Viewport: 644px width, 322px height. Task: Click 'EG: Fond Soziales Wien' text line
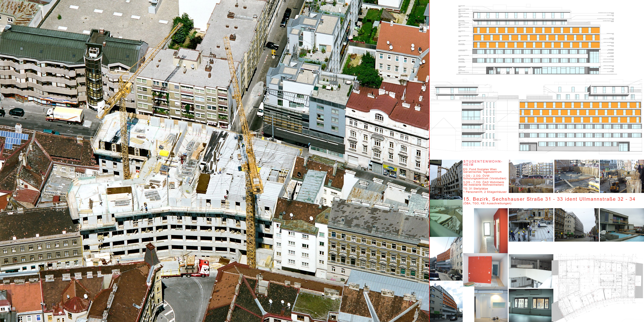(480, 169)
